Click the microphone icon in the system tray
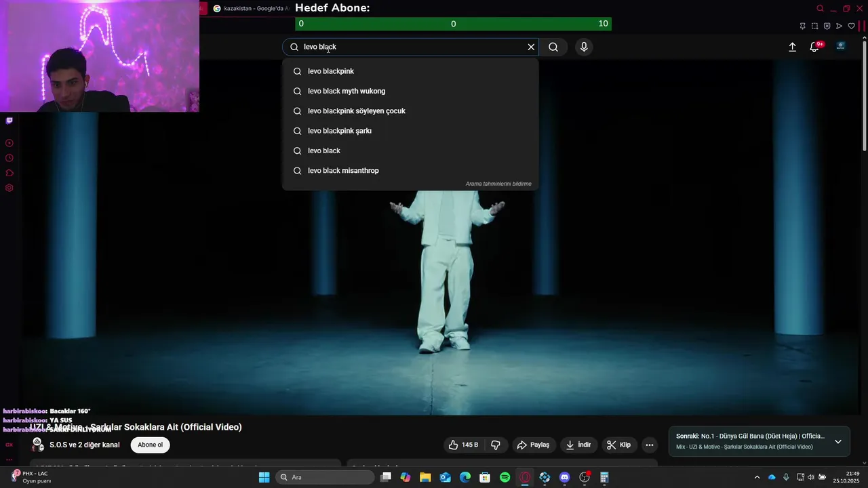868x488 pixels. coord(786,477)
